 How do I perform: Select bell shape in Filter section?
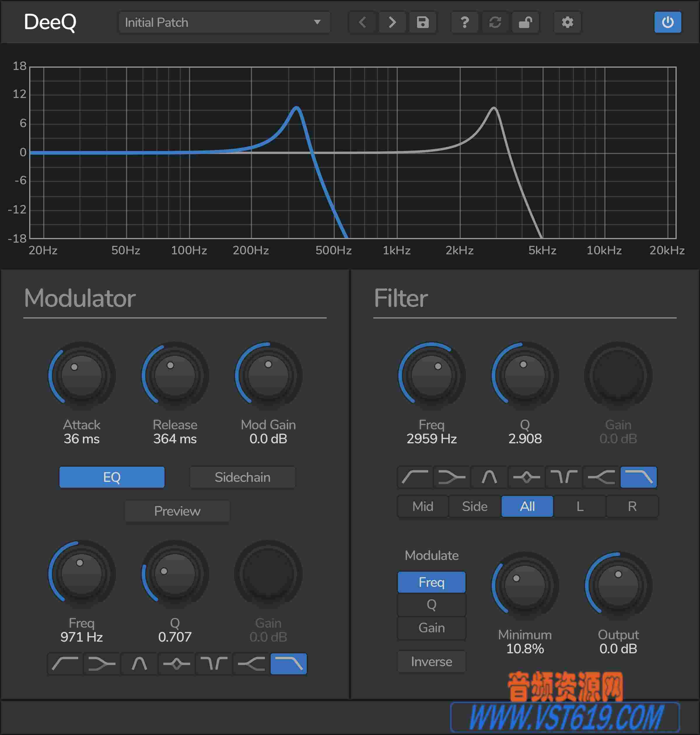click(x=489, y=477)
